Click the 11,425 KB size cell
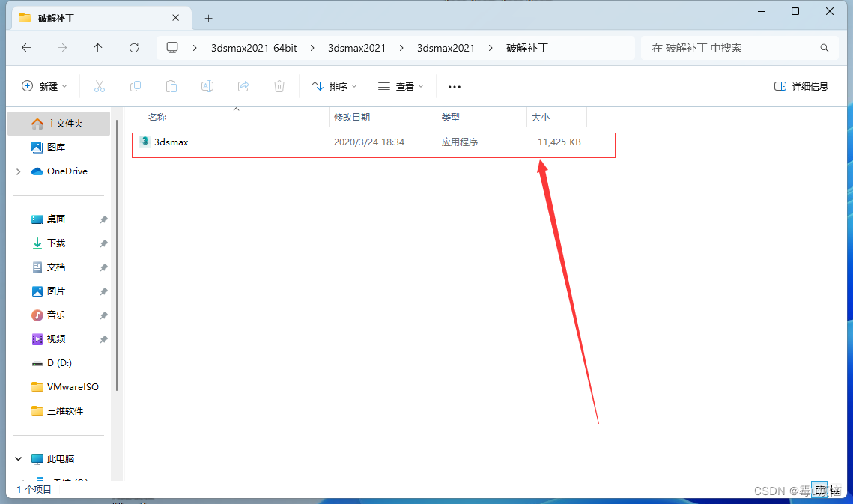The width and height of the screenshot is (853, 504). [559, 142]
